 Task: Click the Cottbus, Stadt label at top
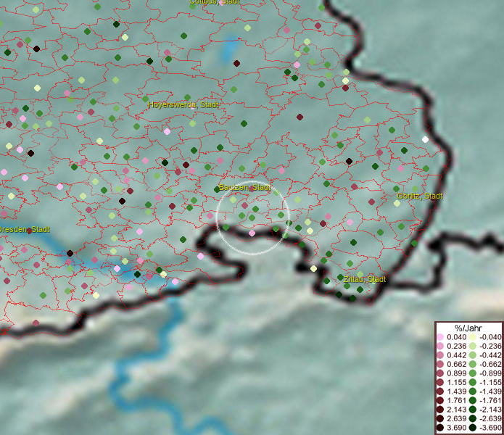215,2
